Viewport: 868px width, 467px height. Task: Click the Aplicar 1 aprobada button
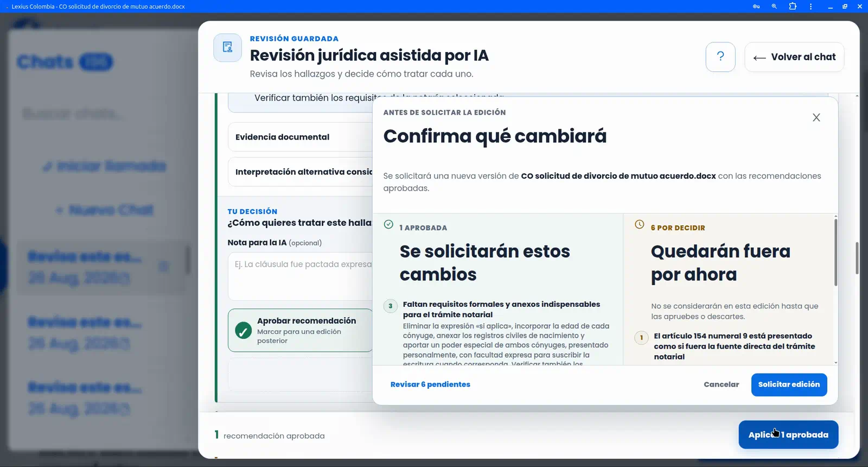click(x=788, y=434)
